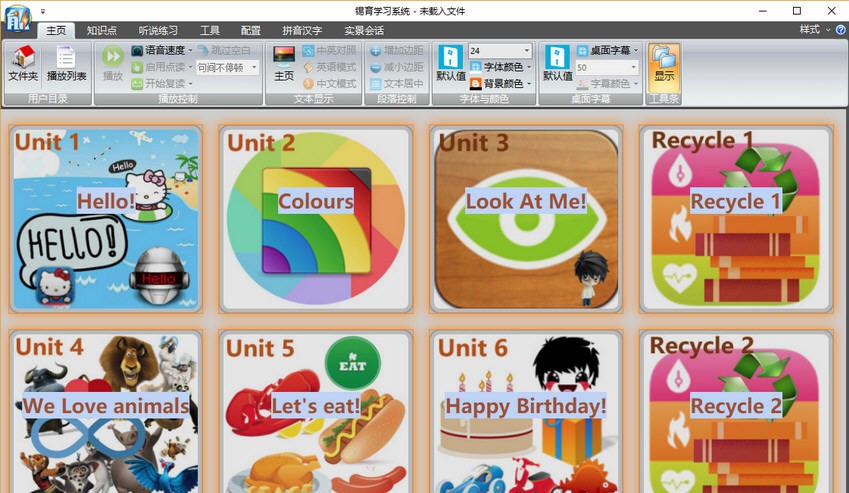The width and height of the screenshot is (849, 493).
Task: Open the Unit 6 Happy Birthday! card
Action: click(526, 412)
